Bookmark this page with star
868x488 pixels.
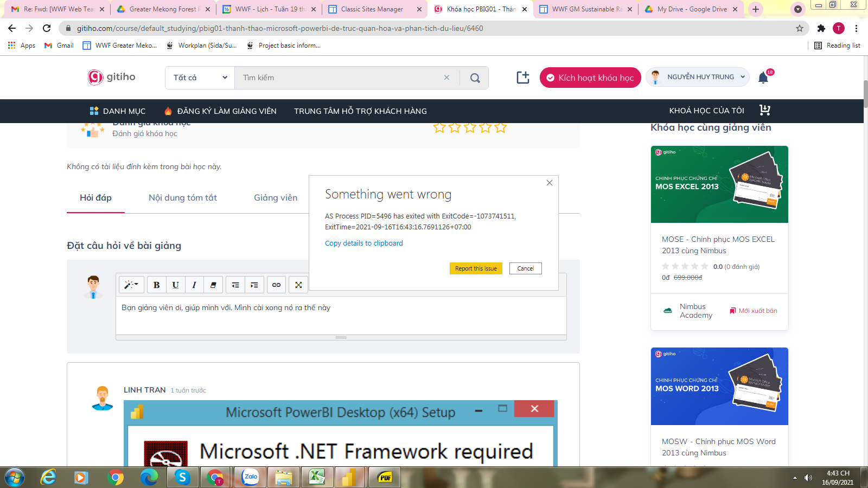[x=800, y=28]
